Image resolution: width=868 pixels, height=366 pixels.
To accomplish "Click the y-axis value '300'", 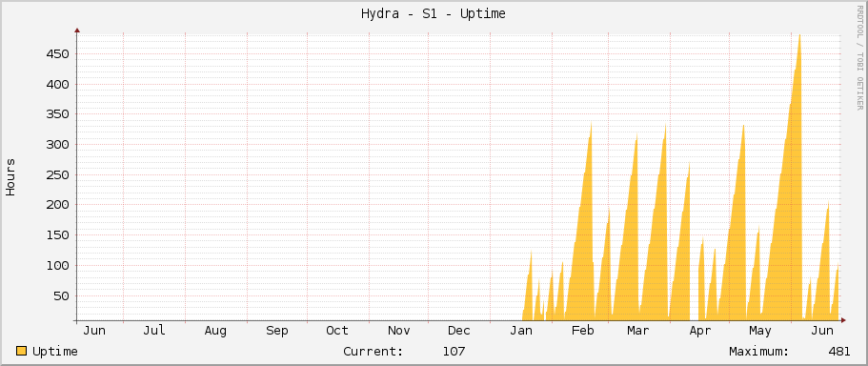I will 57,145.
